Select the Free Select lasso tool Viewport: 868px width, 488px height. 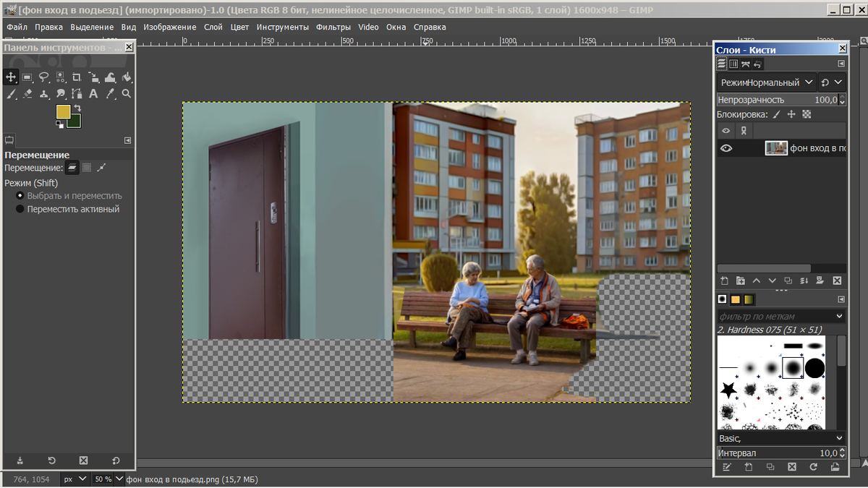(x=43, y=77)
